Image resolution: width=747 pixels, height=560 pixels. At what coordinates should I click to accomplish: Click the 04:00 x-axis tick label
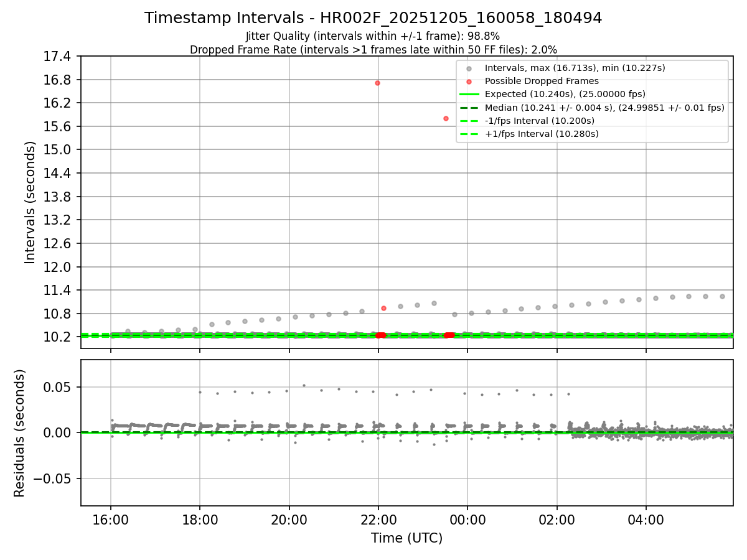(x=646, y=520)
